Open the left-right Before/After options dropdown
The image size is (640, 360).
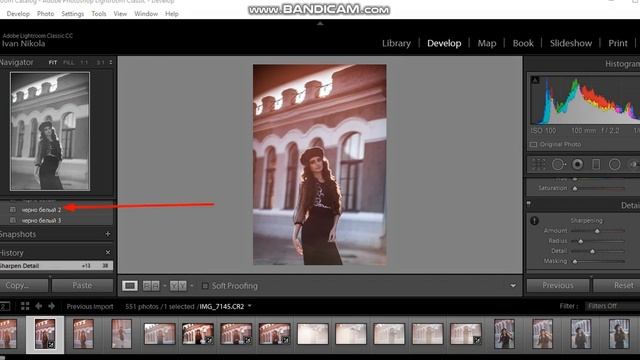pos(164,286)
